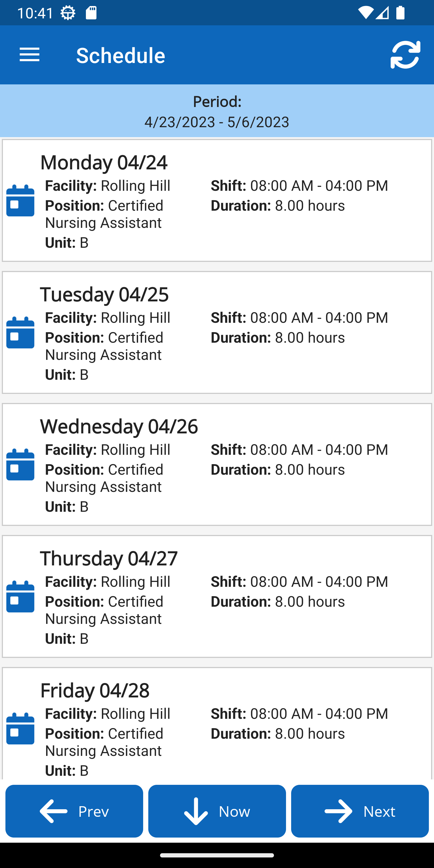
Task: Jump to current period with Now
Action: pyautogui.click(x=217, y=811)
